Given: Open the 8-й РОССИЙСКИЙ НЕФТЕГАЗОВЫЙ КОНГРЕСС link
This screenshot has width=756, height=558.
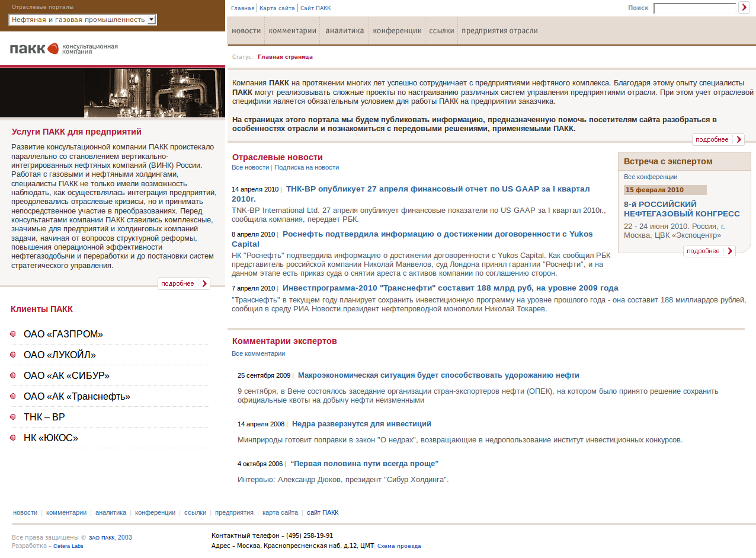Looking at the screenshot, I should [x=681, y=209].
